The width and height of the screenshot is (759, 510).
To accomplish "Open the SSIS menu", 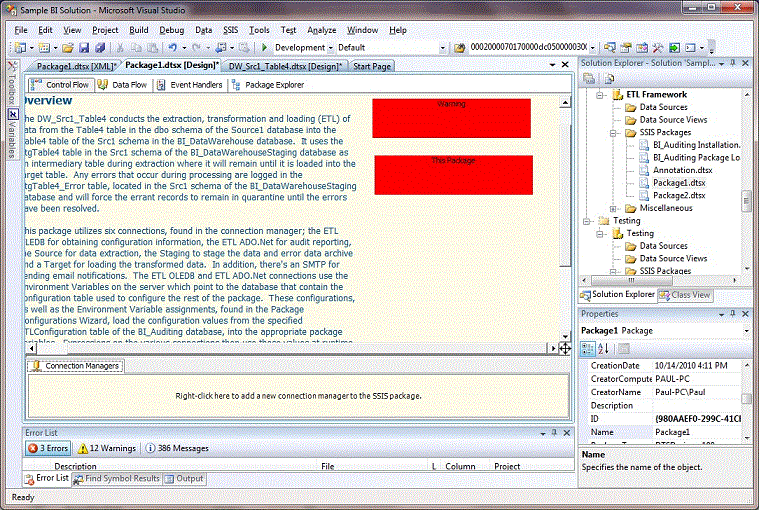I will (230, 30).
